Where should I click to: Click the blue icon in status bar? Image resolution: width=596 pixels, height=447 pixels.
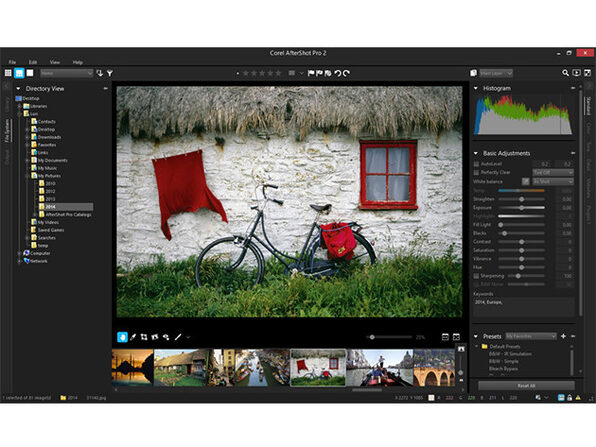(x=561, y=398)
